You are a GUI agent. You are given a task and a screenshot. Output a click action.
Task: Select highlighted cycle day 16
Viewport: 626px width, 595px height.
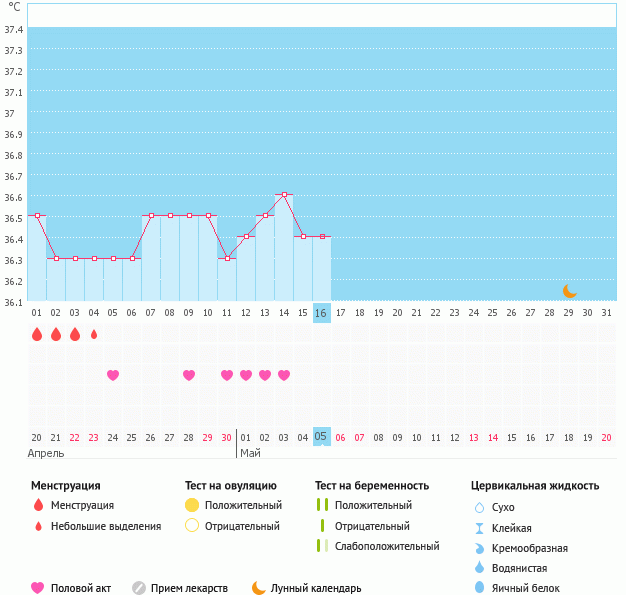[321, 313]
